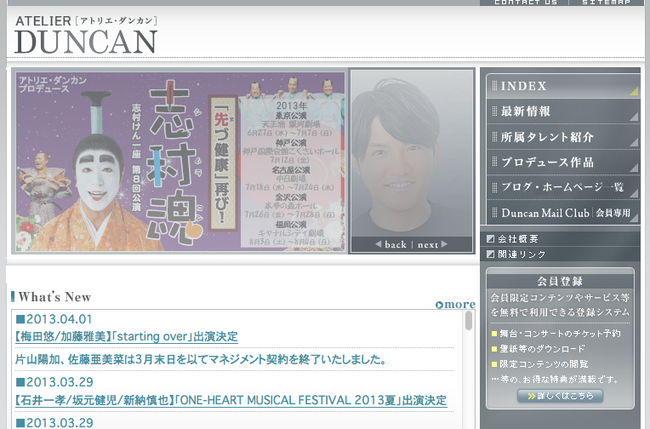Select INDEX in the side menu
The height and width of the screenshot is (429, 650).
click(563, 86)
